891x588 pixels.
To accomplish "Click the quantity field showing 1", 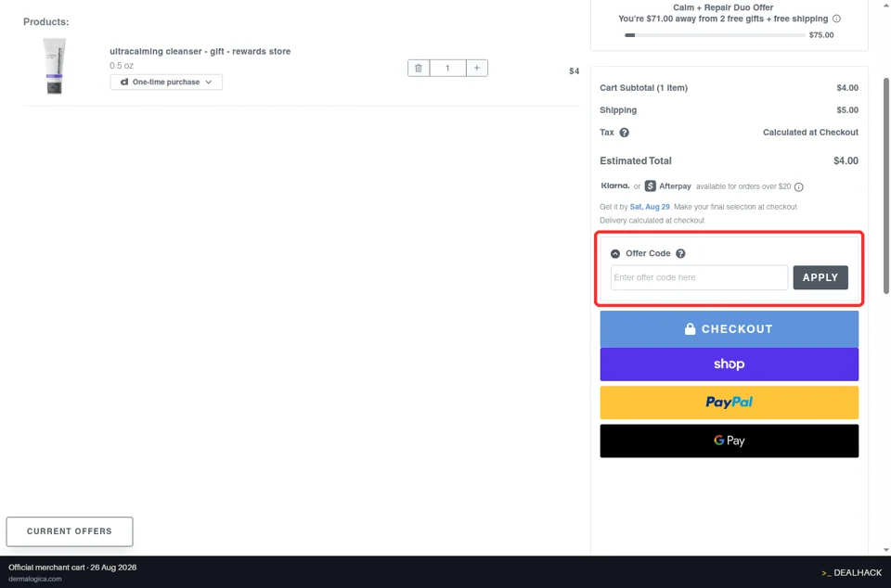I will click(x=447, y=68).
